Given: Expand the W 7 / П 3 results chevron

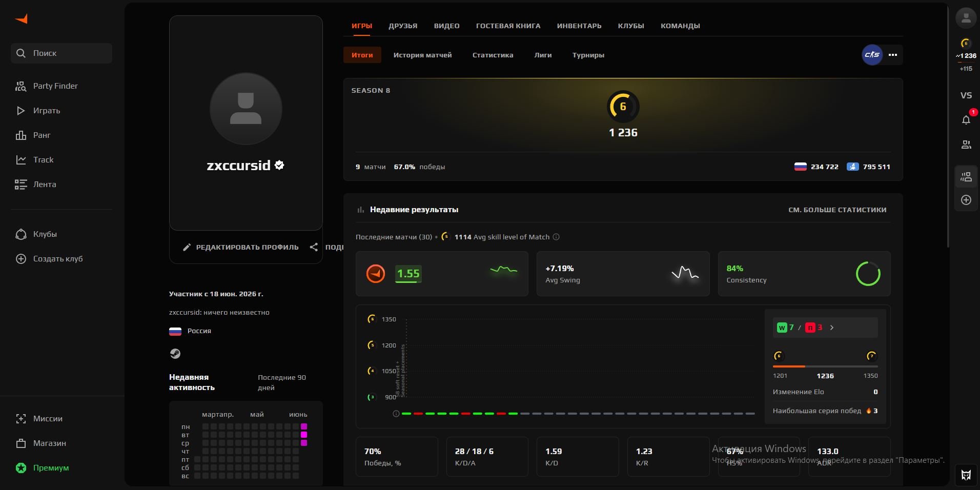Looking at the screenshot, I should click(x=832, y=328).
